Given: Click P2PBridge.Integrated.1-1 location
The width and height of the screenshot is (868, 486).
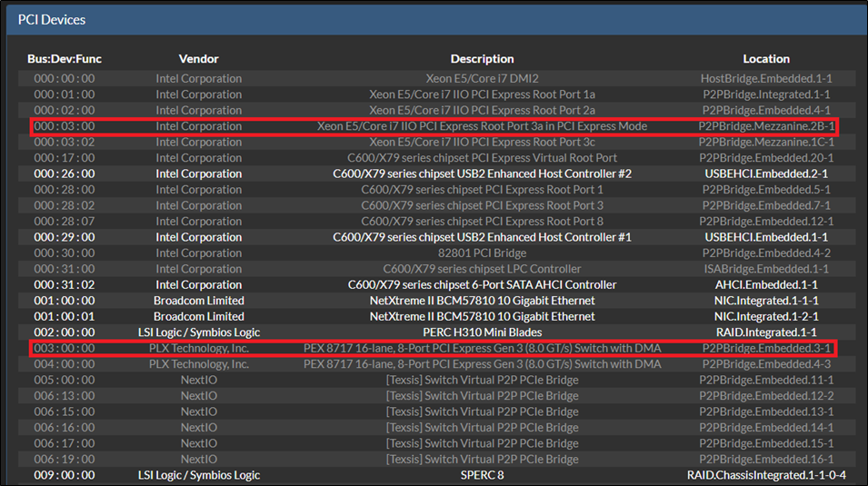Looking at the screenshot, I should [x=766, y=94].
